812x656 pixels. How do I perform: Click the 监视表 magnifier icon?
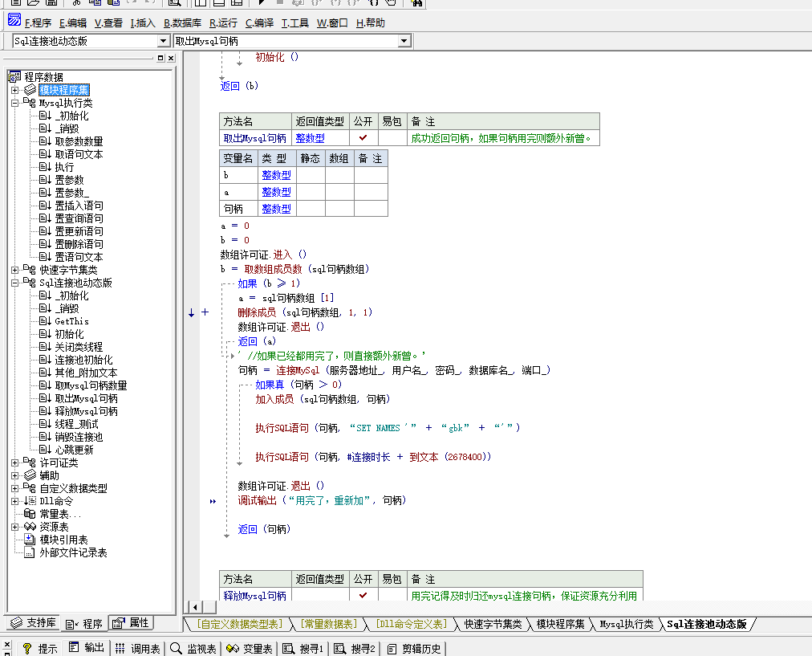pos(176,648)
